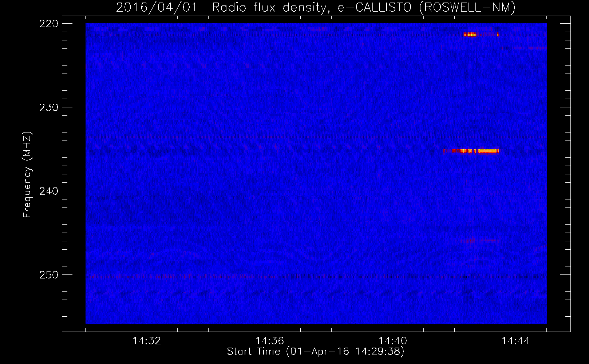Click the 240 frequency tick label
589x364 pixels.
click(49, 191)
